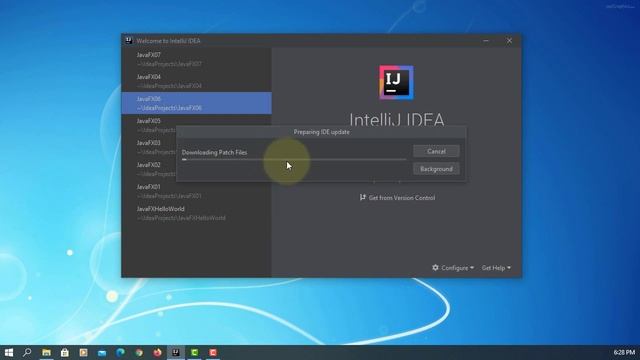
Task: Launch Microsoft Edge from the taskbar
Action: [120, 352]
